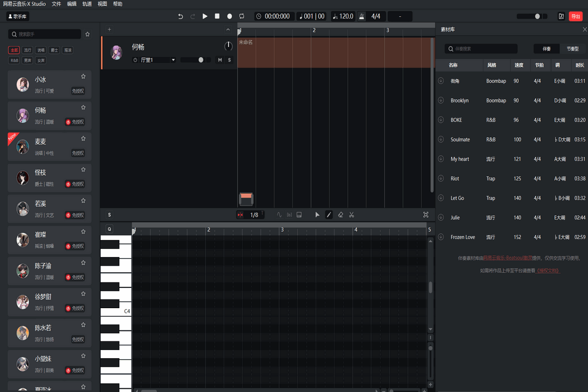Collapse the track header panel with the chevron
Image resolution: width=588 pixels, height=392 pixels.
point(228,29)
